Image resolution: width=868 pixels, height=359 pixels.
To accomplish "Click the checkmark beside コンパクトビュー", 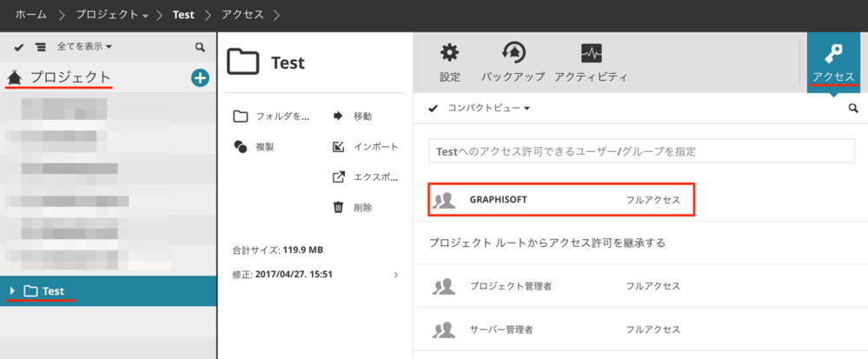I will (x=434, y=108).
